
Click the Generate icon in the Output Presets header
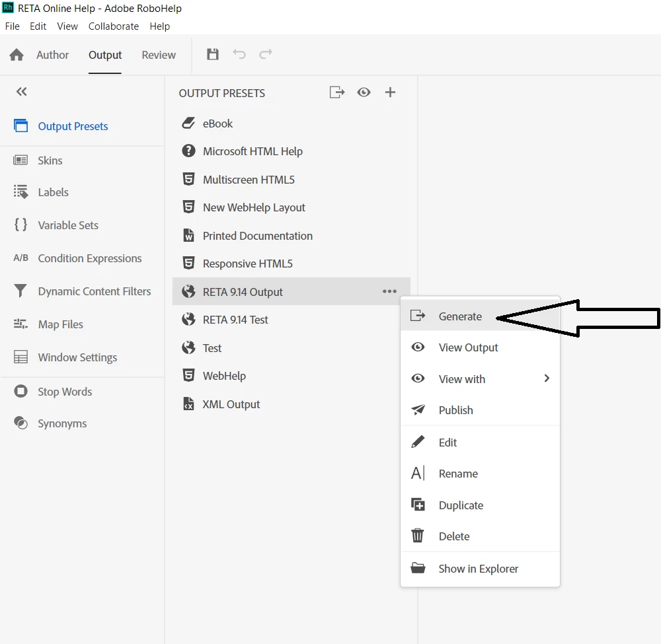click(x=337, y=92)
